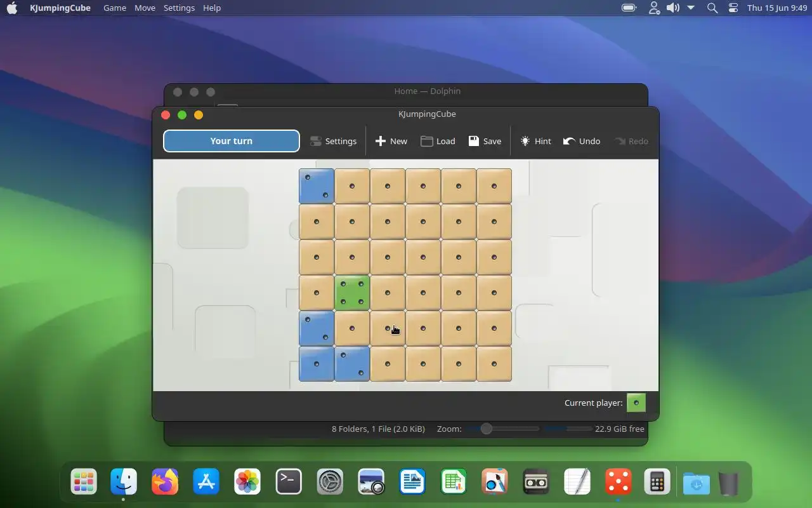Open the notepad with pen icon in the dock
This screenshot has height=508, width=812.
coord(577,482)
